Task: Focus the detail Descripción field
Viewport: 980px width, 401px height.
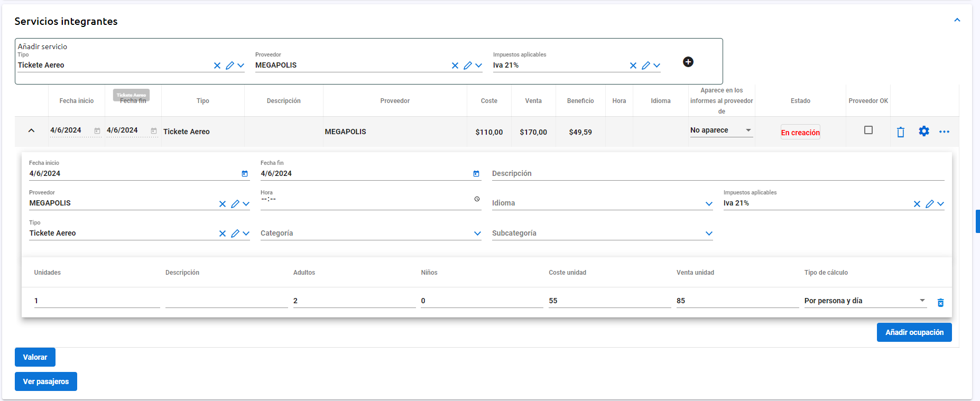Action: 718,173
